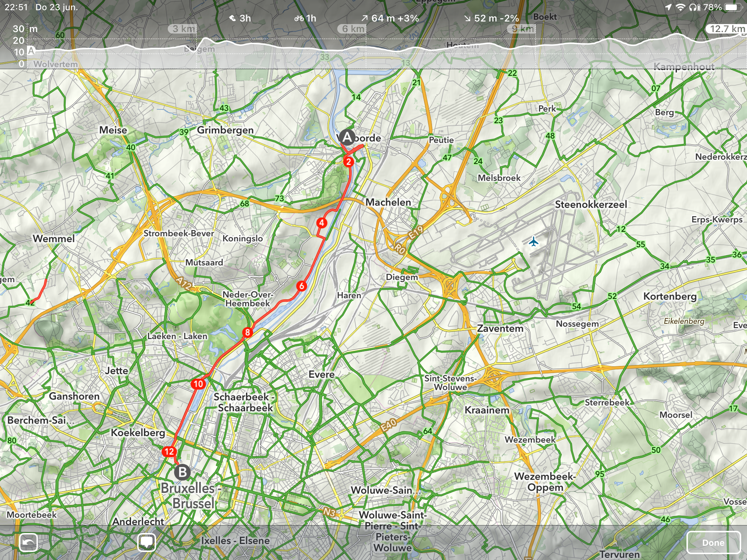
Task: Select the 3 km elevation marker
Action: pos(183,29)
